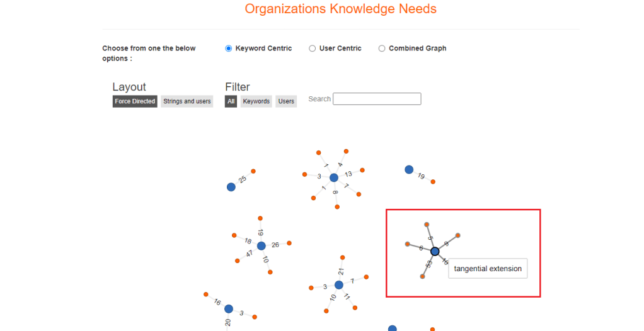Select blue node attached to edge 19
Screen dimensions: 644x331
pyautogui.click(x=409, y=169)
